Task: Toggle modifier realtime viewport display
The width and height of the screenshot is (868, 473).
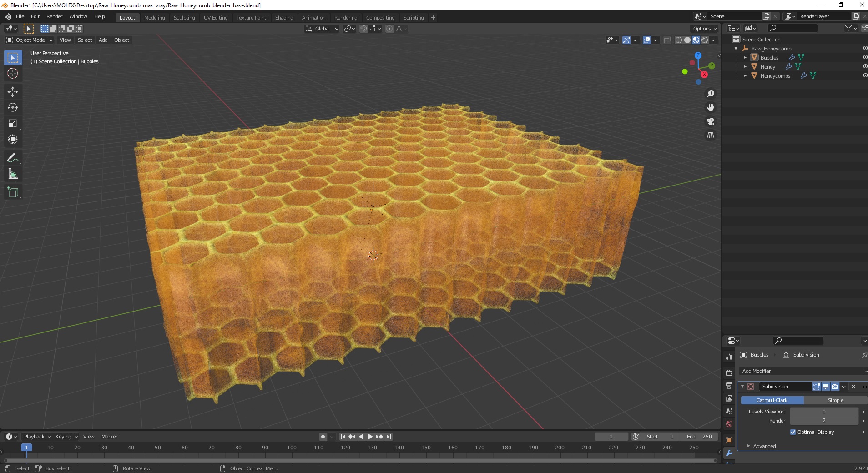Action: click(x=825, y=387)
